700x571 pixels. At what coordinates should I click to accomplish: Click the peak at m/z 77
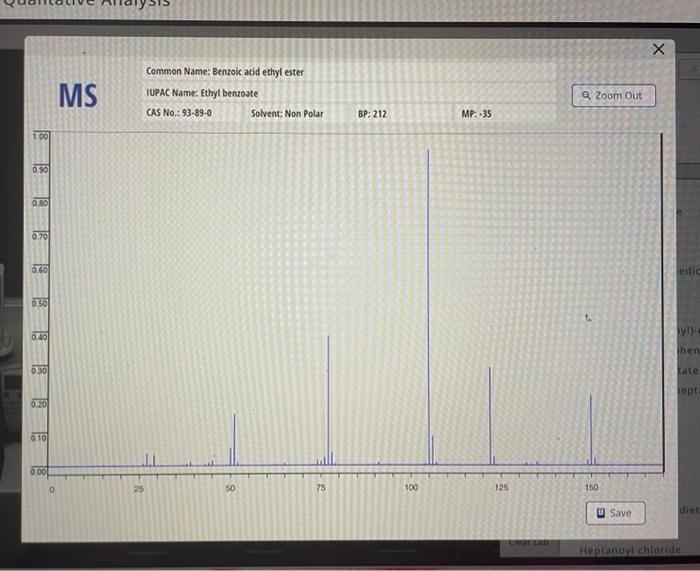(328, 400)
